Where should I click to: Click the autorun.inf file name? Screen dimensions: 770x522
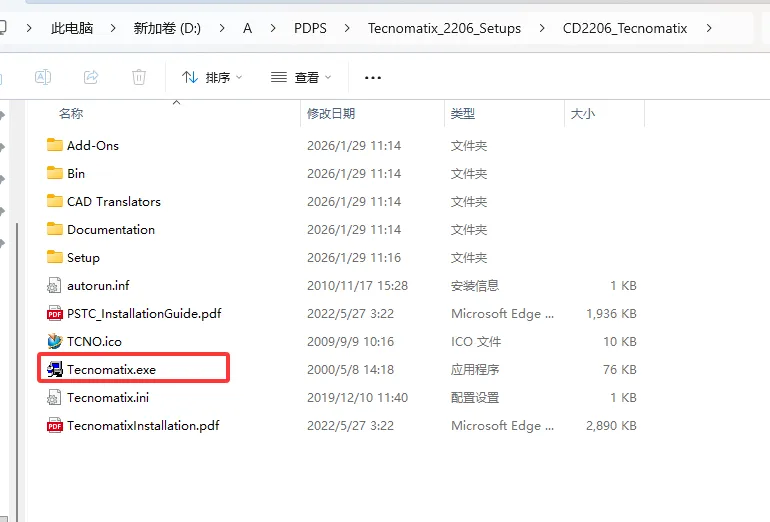[x=98, y=285]
